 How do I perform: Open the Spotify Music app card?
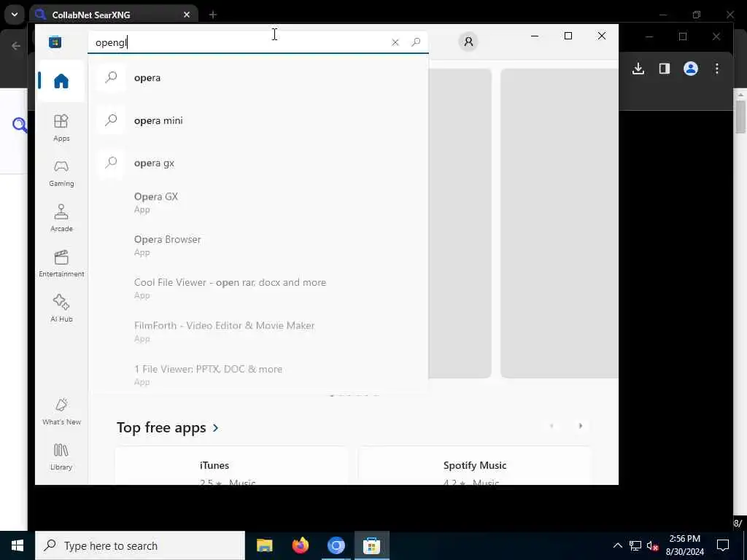(474, 466)
